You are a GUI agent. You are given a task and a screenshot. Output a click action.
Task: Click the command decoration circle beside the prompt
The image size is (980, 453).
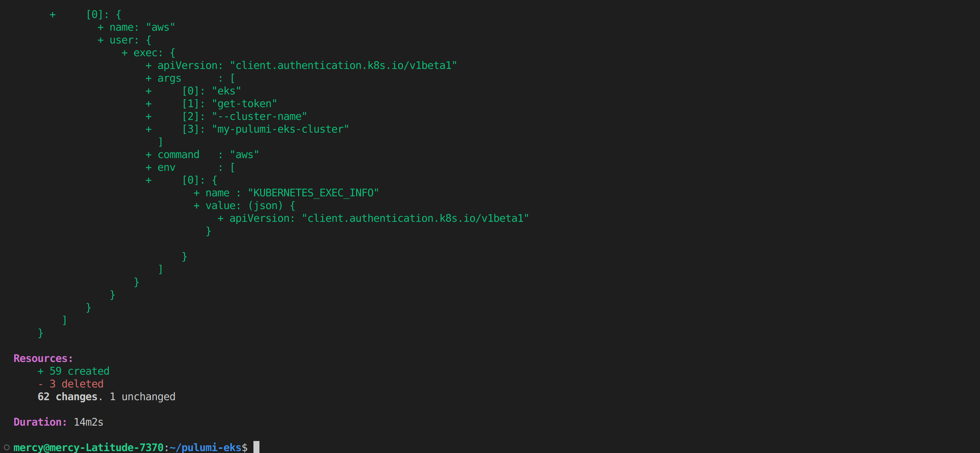[6, 447]
